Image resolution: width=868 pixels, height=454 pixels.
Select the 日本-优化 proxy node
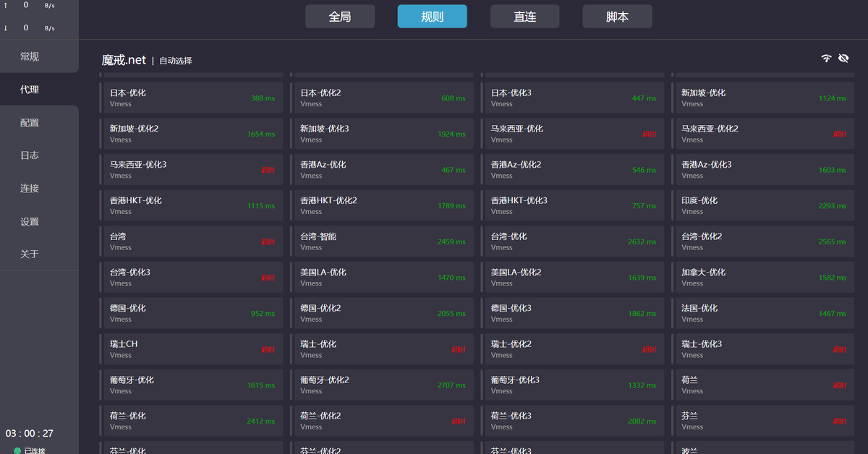click(x=191, y=98)
